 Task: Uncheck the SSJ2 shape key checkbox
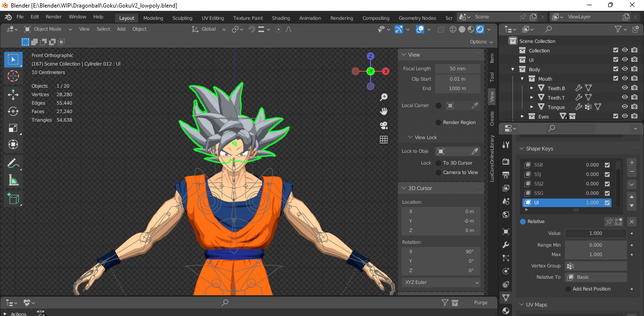point(607,184)
